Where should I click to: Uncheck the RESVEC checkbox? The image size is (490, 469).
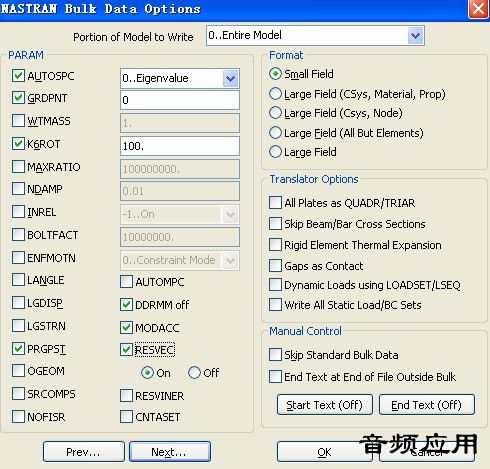tap(126, 350)
